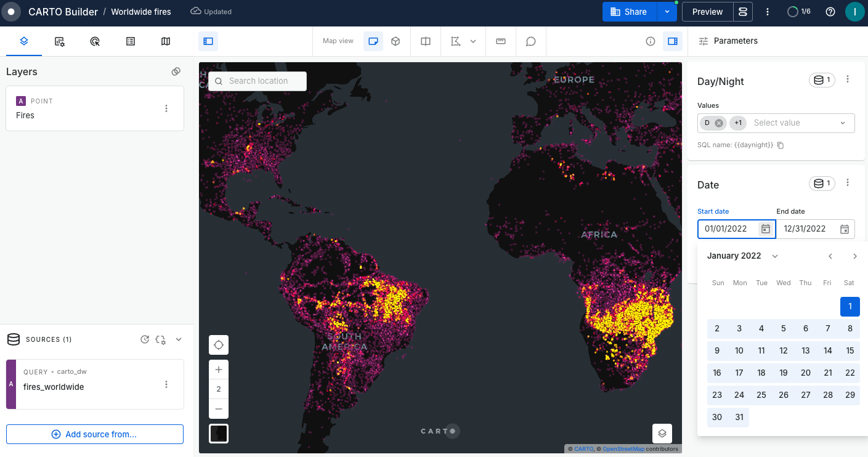
Task: Open the comments speech bubble tool
Action: point(530,41)
